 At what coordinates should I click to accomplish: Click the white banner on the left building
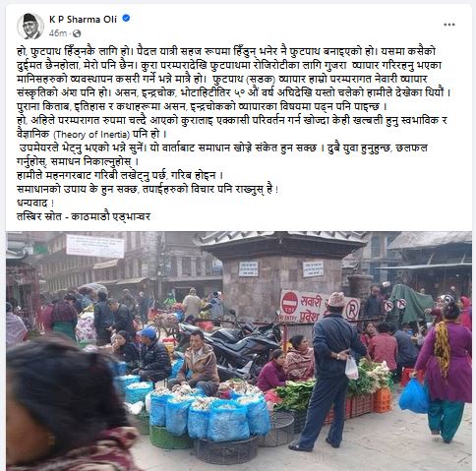(x=95, y=246)
